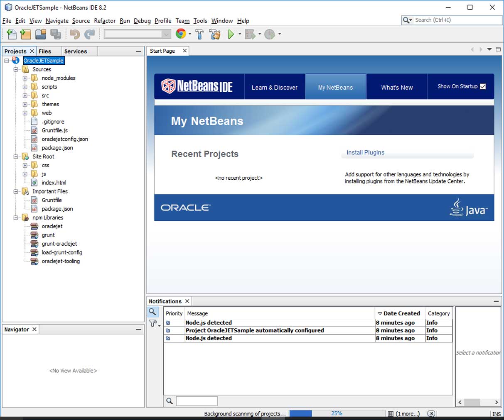504x420 pixels.
Task: Run the project with green play icon
Action: tap(231, 34)
